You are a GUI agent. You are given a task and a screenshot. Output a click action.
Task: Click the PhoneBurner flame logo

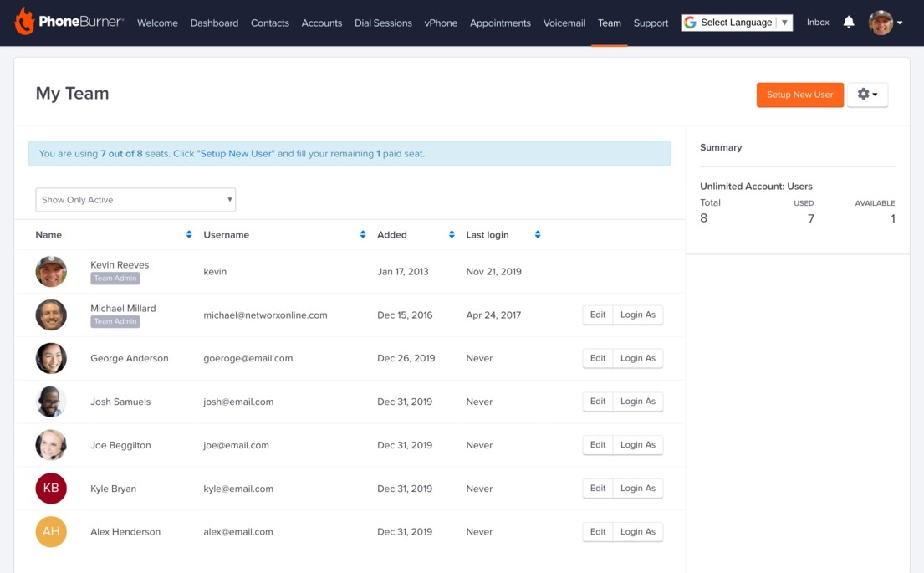coord(25,21)
